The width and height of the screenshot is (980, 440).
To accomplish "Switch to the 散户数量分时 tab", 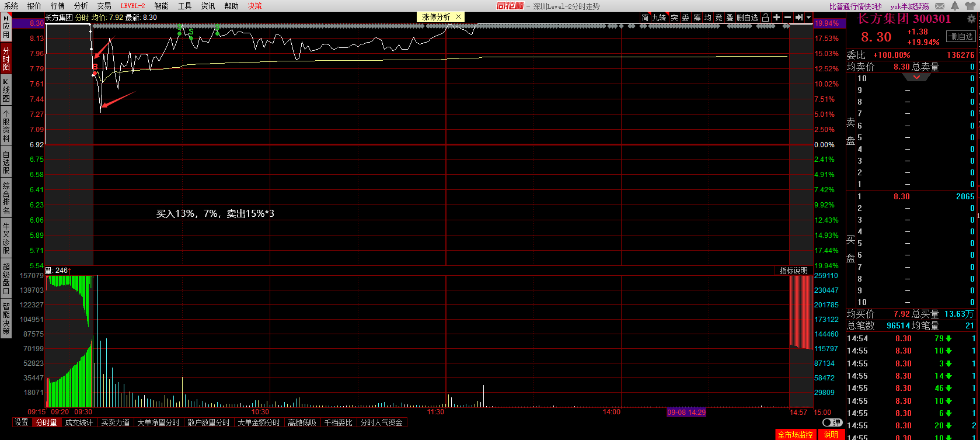I will (209, 422).
